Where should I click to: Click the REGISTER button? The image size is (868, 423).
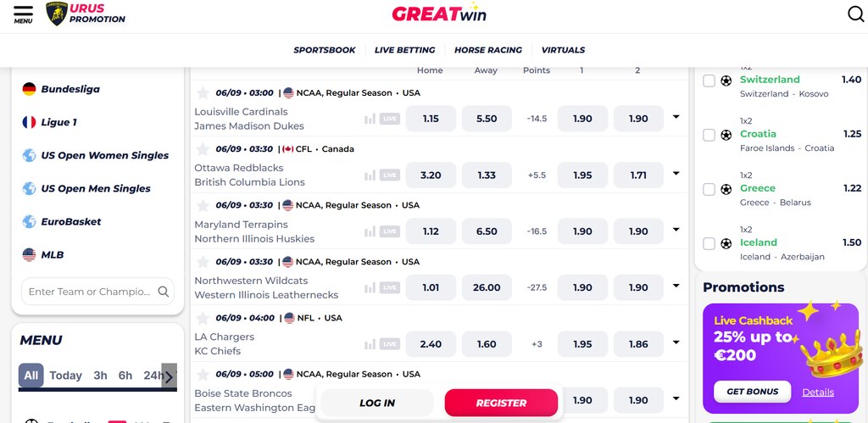501,403
